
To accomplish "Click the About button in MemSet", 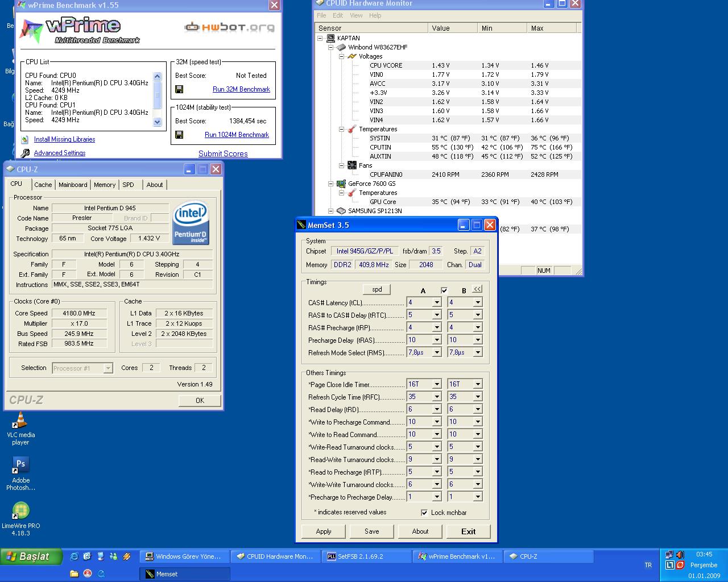I will click(x=420, y=531).
